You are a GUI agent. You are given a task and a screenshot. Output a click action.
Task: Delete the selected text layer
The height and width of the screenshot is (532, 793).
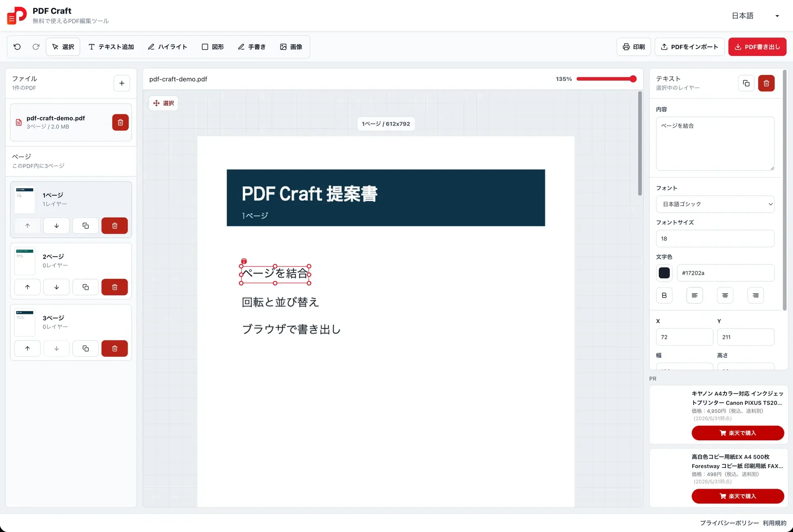click(766, 83)
